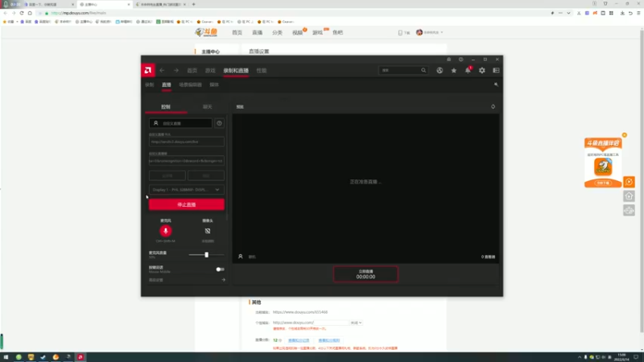
Task: Open 游戏 in the Douyu navigation
Action: 317,32
